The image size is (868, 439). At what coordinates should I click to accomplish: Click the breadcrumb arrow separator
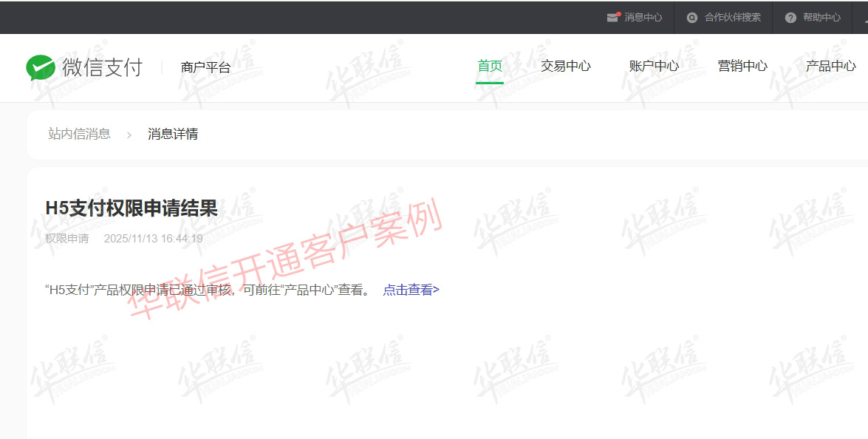pyautogui.click(x=129, y=135)
